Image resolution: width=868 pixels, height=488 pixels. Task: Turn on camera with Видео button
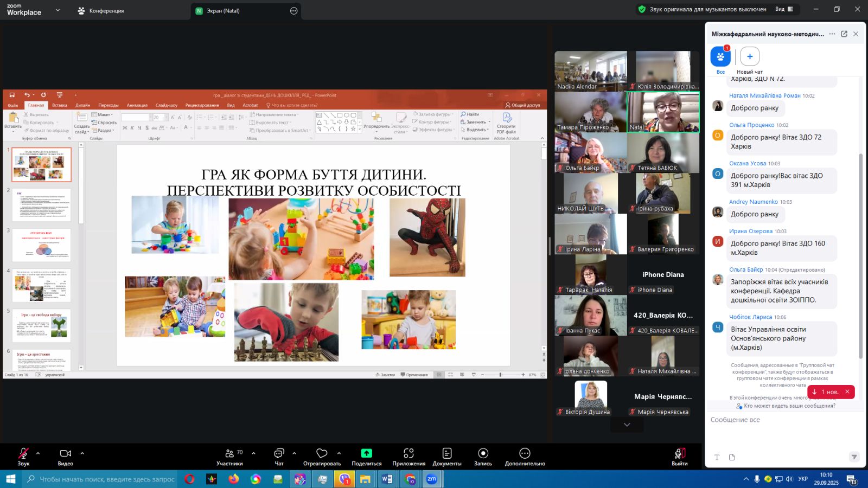[66, 455]
